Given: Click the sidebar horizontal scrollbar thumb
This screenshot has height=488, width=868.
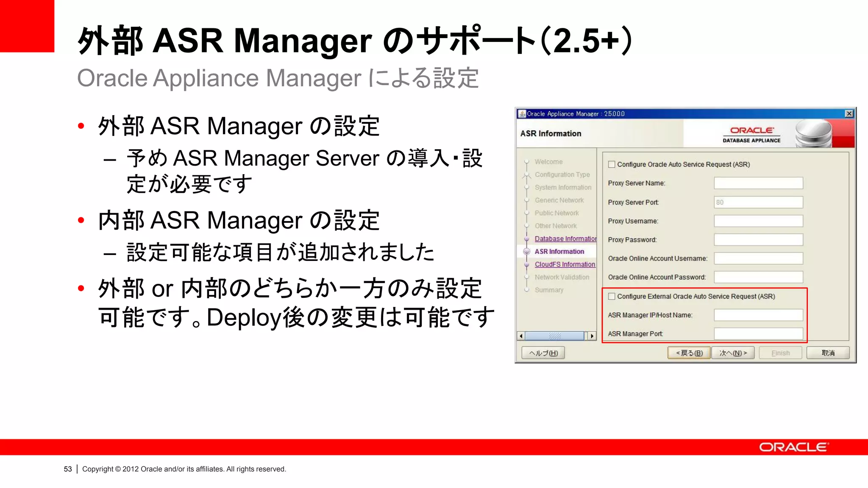Looking at the screenshot, I should click(x=554, y=336).
